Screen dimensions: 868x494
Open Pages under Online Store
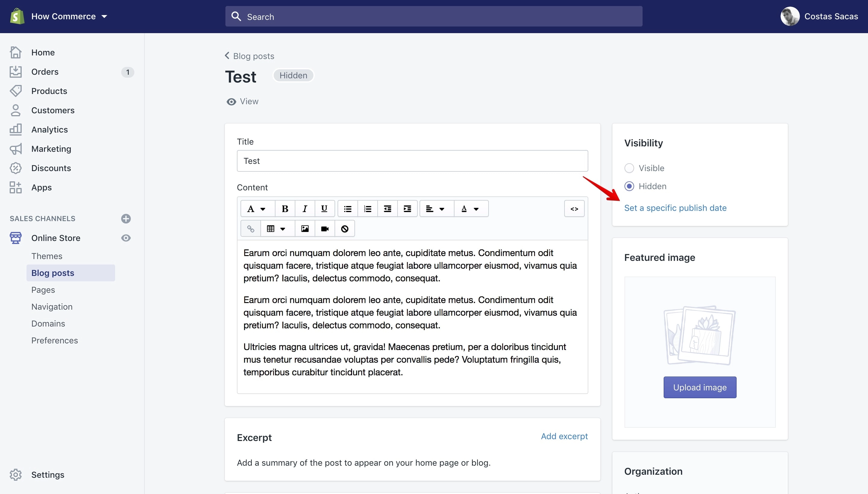click(x=43, y=290)
